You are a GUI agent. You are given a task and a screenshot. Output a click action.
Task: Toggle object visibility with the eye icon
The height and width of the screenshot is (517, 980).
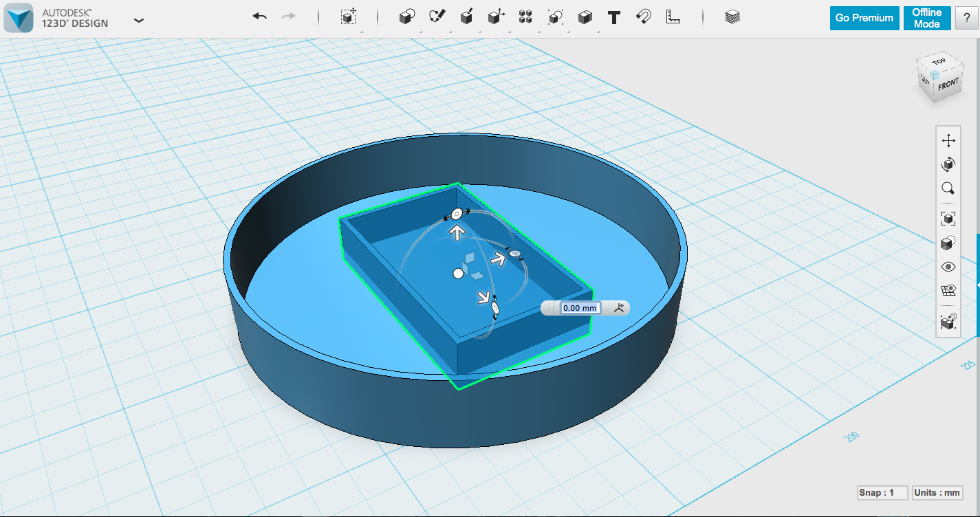tap(948, 266)
